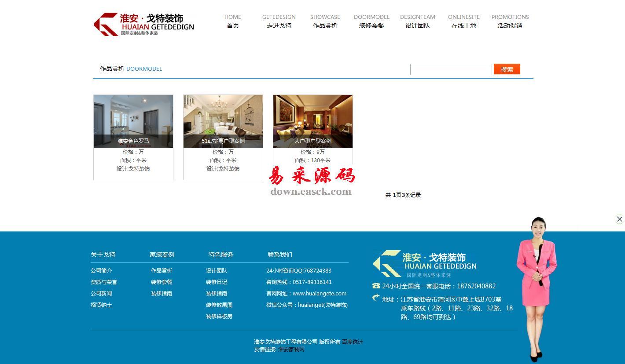
Task: Click the 51㎡挑高户型案例 card title
Action: (x=223, y=141)
